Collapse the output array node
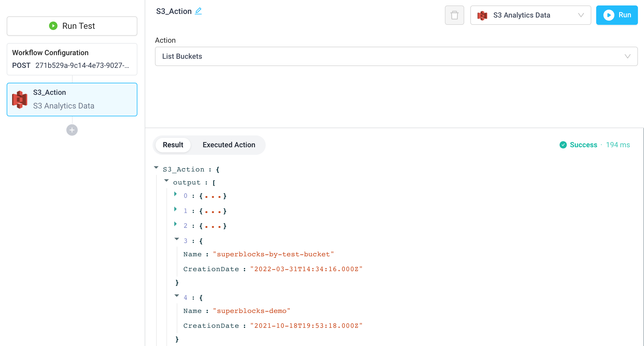This screenshot has height=346, width=644. pos(166,181)
